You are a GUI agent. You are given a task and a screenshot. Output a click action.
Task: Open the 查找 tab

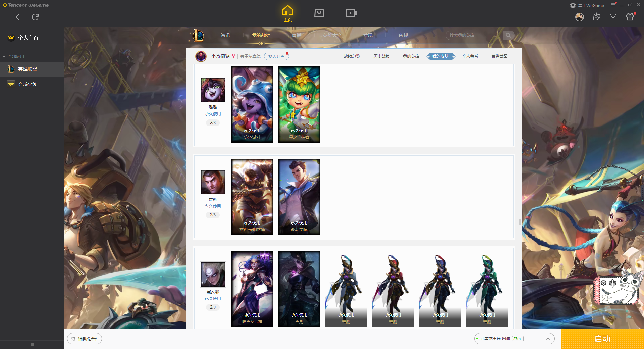point(403,35)
